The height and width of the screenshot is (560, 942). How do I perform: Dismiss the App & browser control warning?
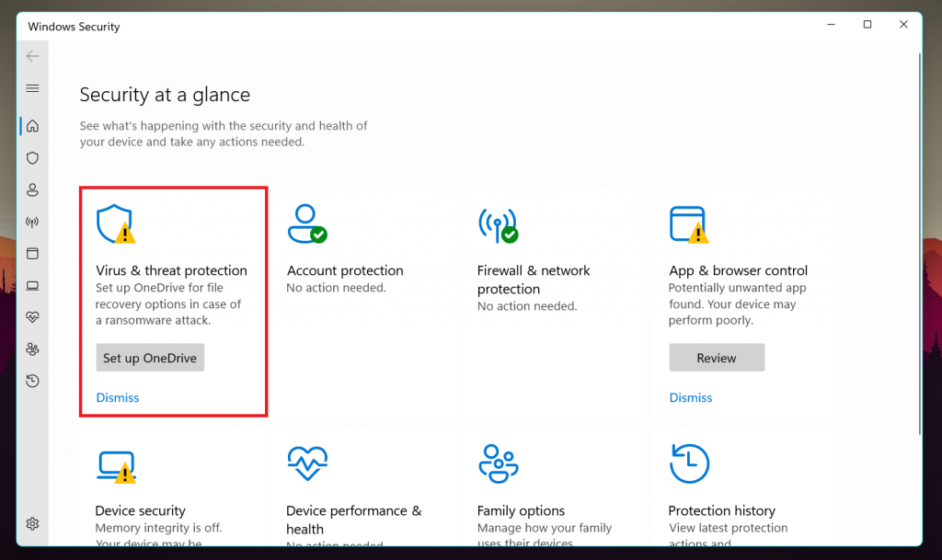(x=690, y=397)
